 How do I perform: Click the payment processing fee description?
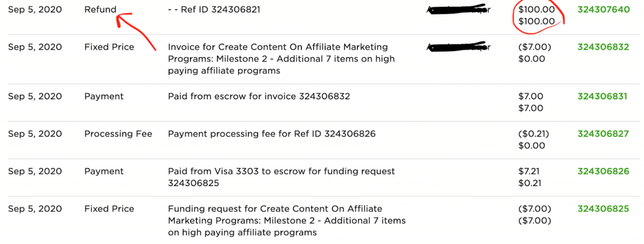[272, 133]
